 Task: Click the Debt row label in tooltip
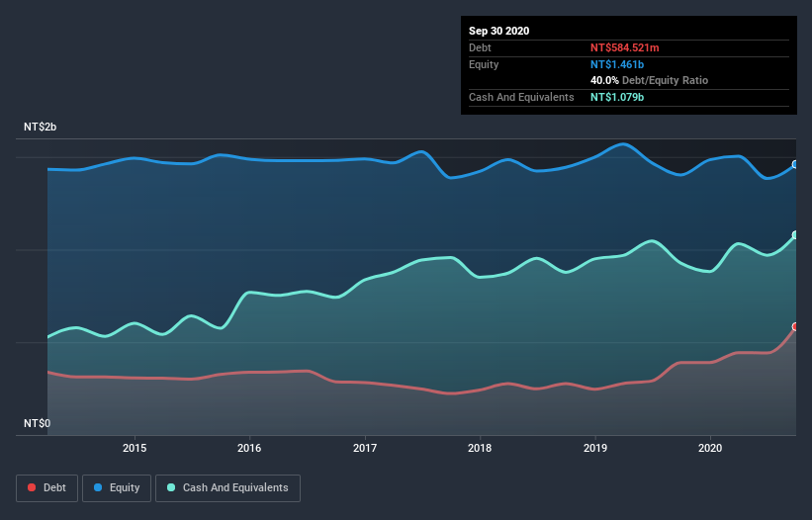(480, 47)
